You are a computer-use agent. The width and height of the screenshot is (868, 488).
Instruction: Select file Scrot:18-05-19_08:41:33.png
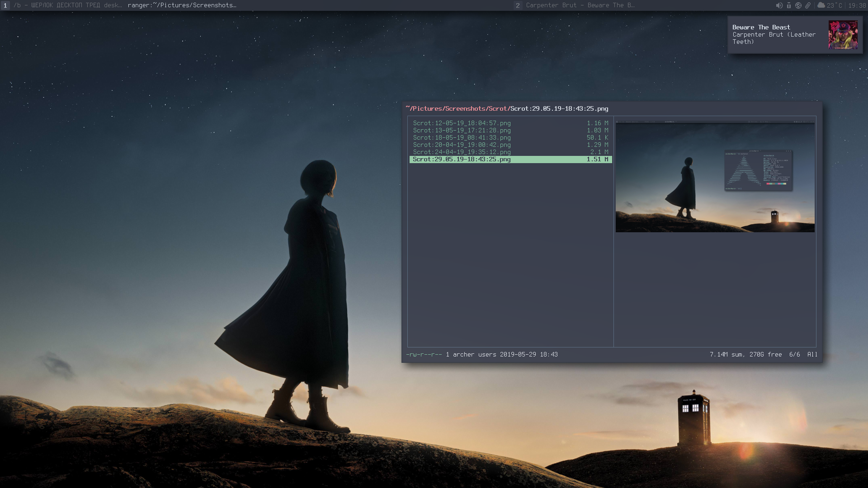tap(510, 137)
